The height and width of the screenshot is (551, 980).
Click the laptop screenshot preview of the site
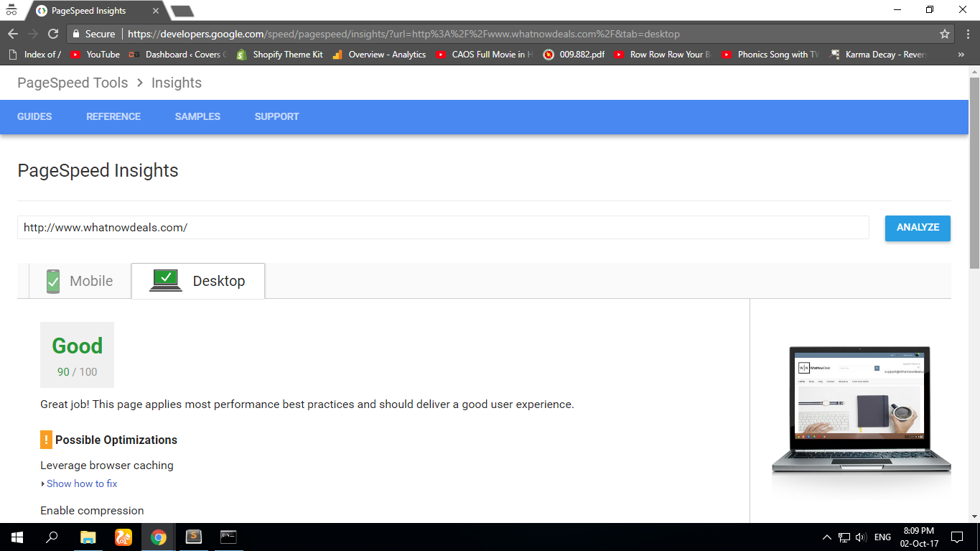coord(861,410)
